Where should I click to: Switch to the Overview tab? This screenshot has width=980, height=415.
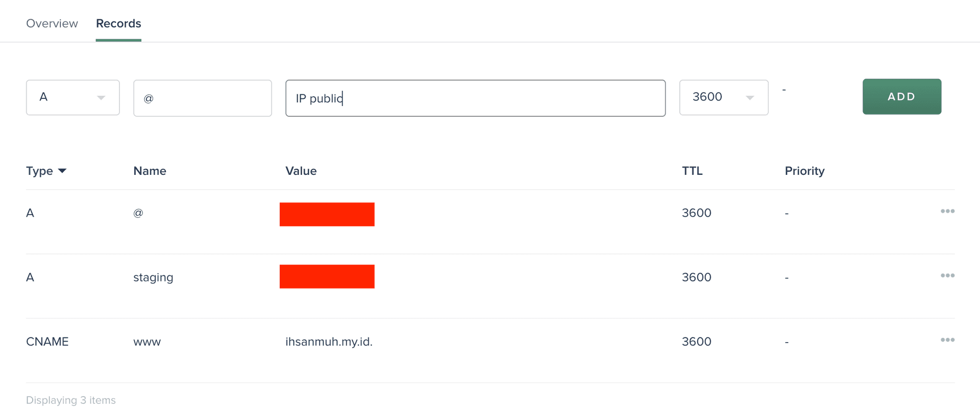pyautogui.click(x=52, y=23)
